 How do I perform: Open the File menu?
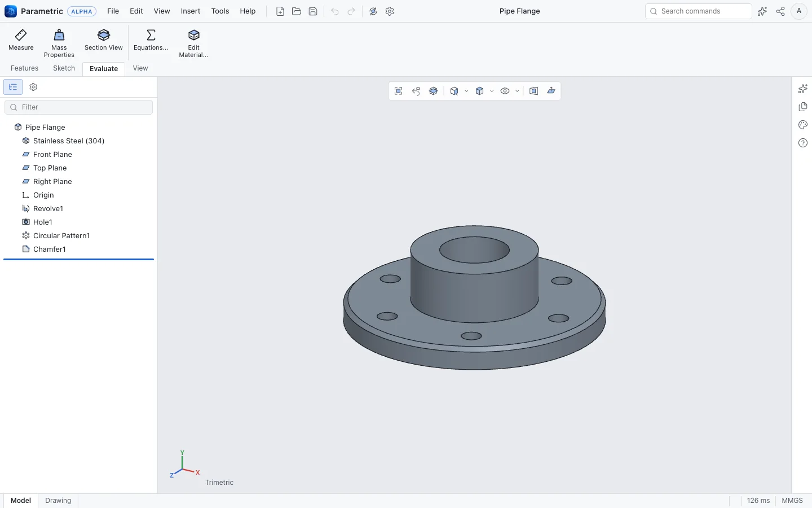click(113, 11)
